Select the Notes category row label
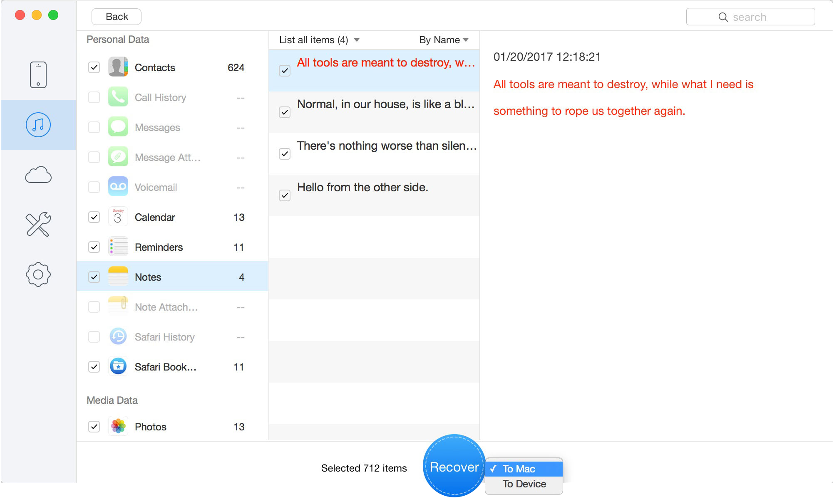Image resolution: width=834 pixels, height=504 pixels. click(x=148, y=277)
